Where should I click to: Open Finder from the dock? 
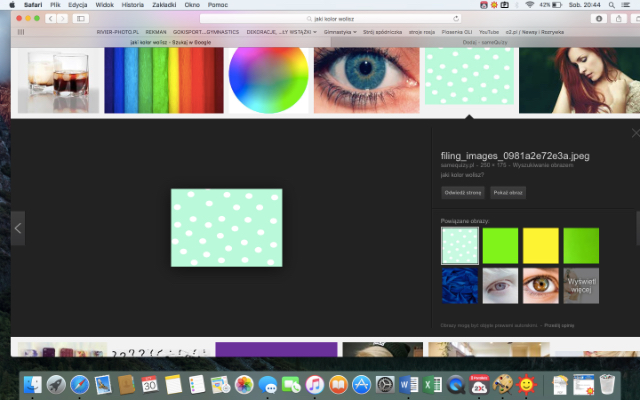tap(34, 384)
